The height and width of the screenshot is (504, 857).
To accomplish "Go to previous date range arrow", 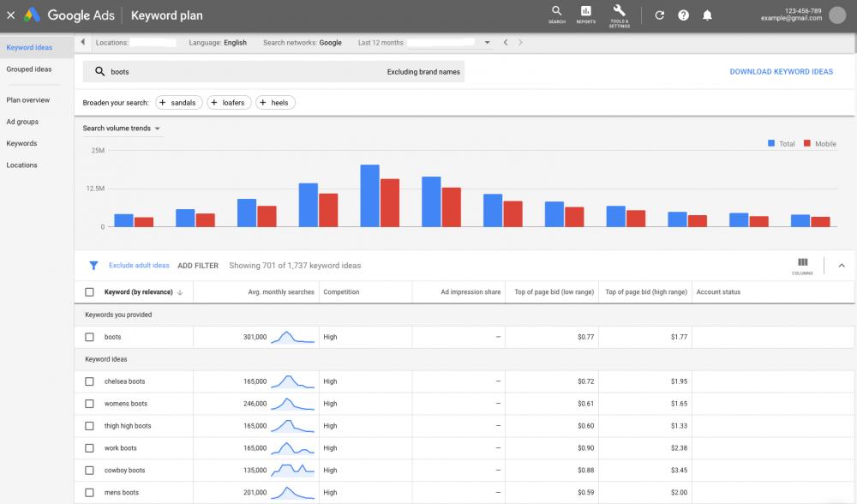I will click(506, 43).
